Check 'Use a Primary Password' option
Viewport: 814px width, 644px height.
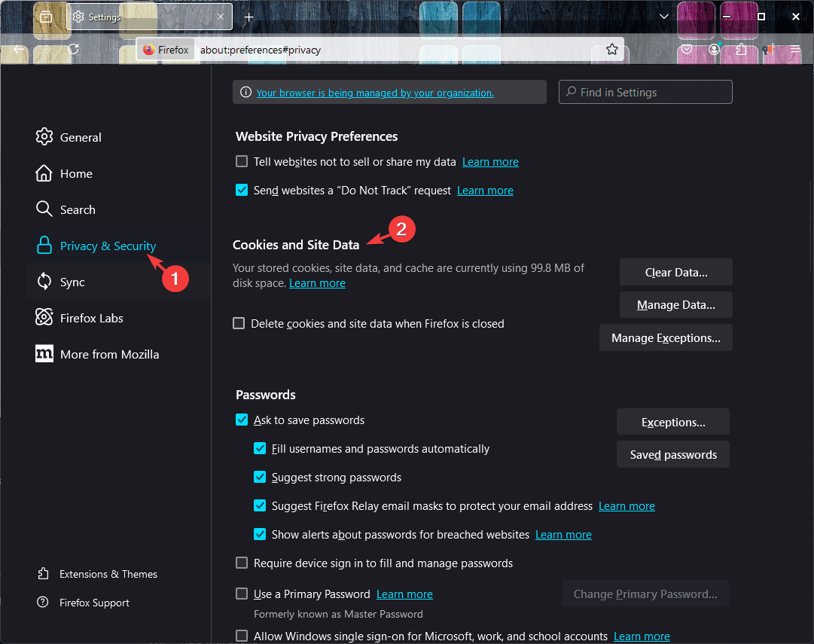coord(242,594)
